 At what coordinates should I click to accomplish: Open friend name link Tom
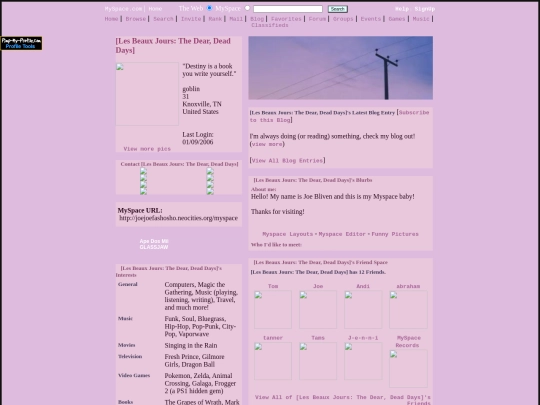click(x=273, y=286)
